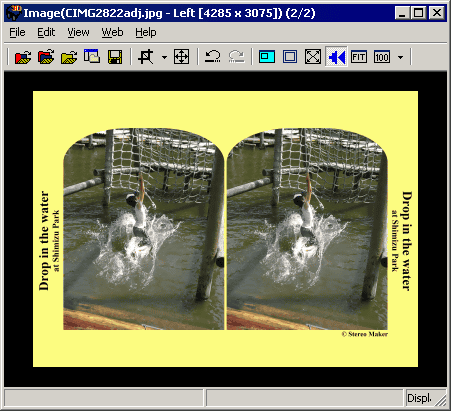Viewport: 451px width, 411px height.
Task: Toggle the square frame view button
Action: 290,57
